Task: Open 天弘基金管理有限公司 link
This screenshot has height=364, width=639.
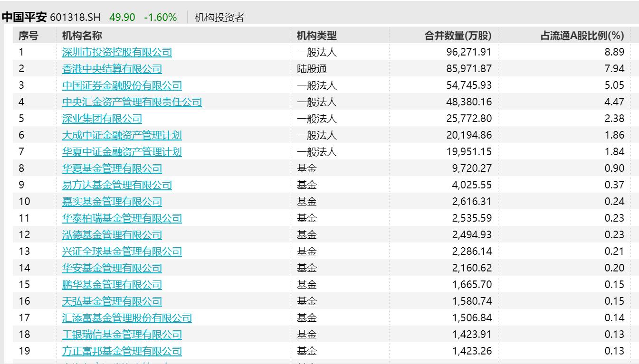Action: (x=112, y=301)
